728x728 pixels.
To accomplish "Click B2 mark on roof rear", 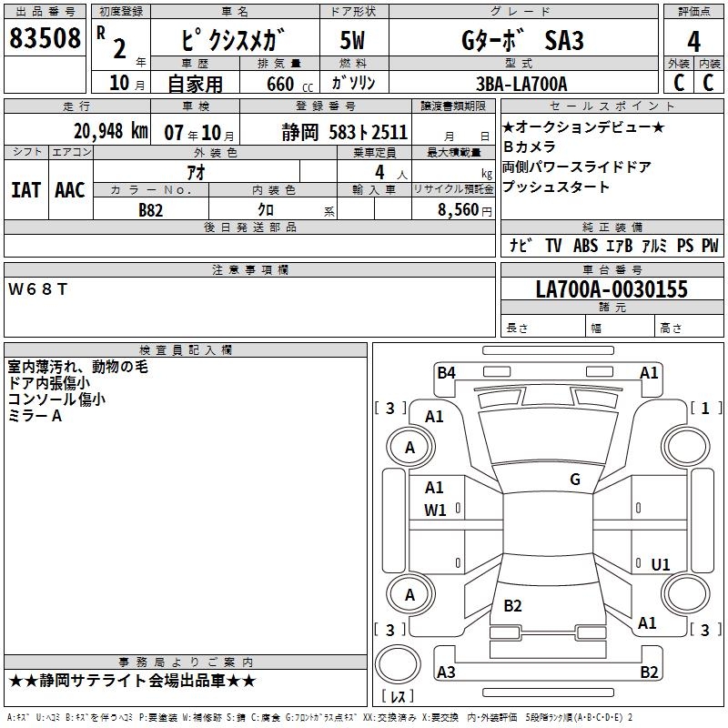I will point(512,605).
